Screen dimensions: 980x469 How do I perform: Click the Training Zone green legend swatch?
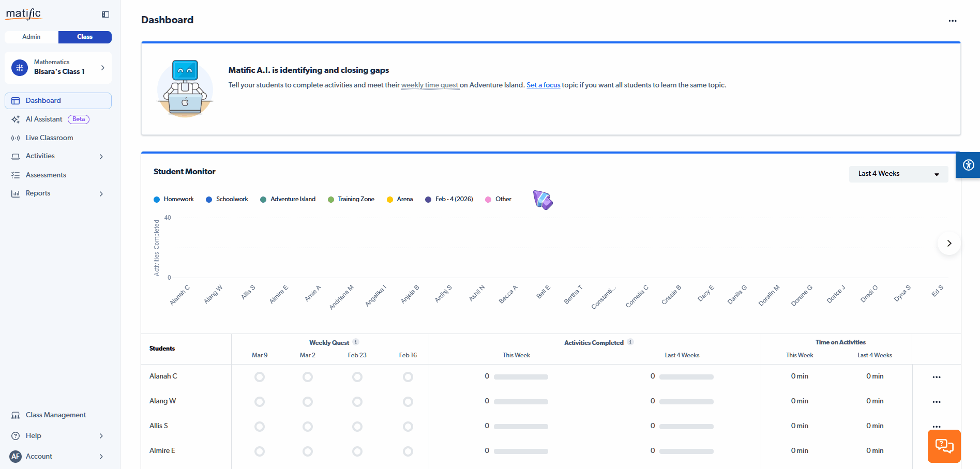(331, 200)
